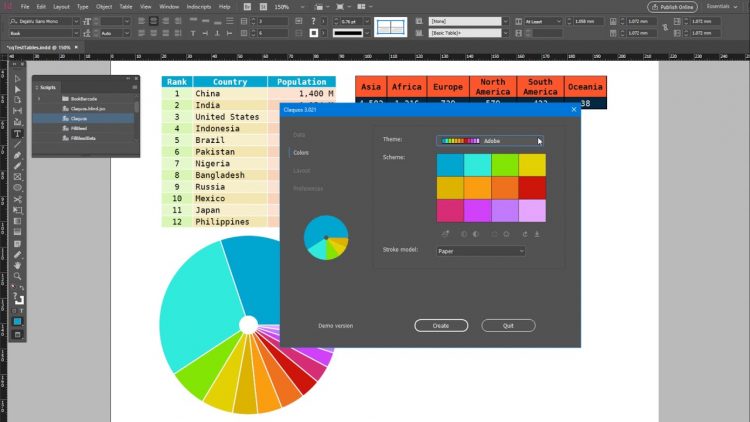Select the Free Transform tool

click(x=18, y=210)
